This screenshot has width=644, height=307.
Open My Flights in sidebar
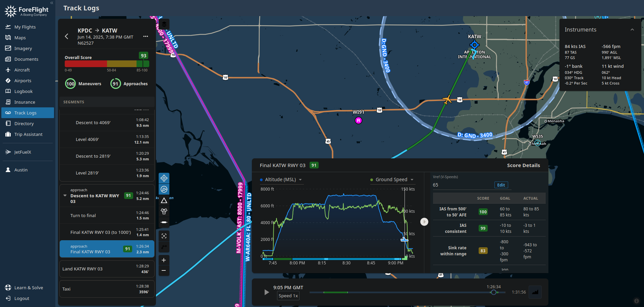[x=28, y=27]
